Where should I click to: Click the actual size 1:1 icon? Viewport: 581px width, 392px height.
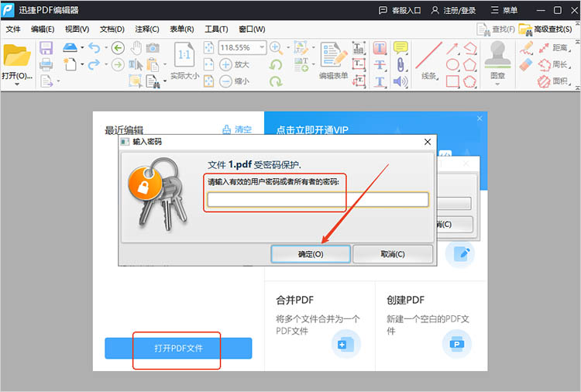point(184,55)
